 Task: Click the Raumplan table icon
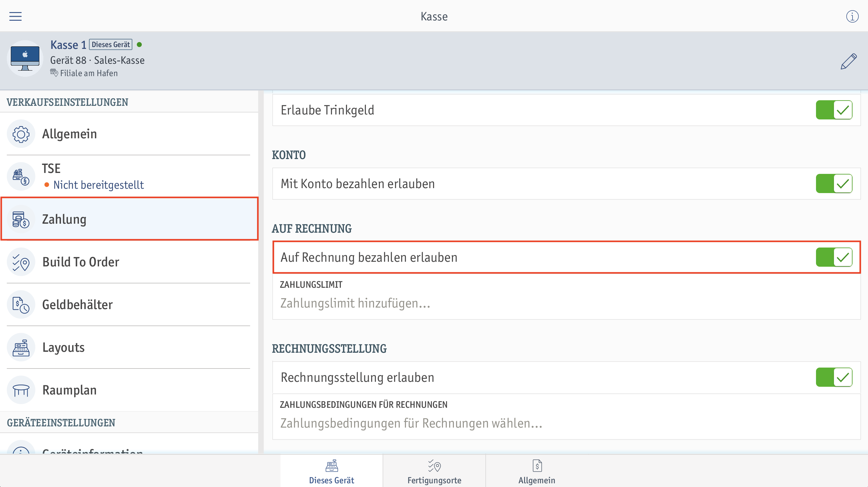point(21,390)
